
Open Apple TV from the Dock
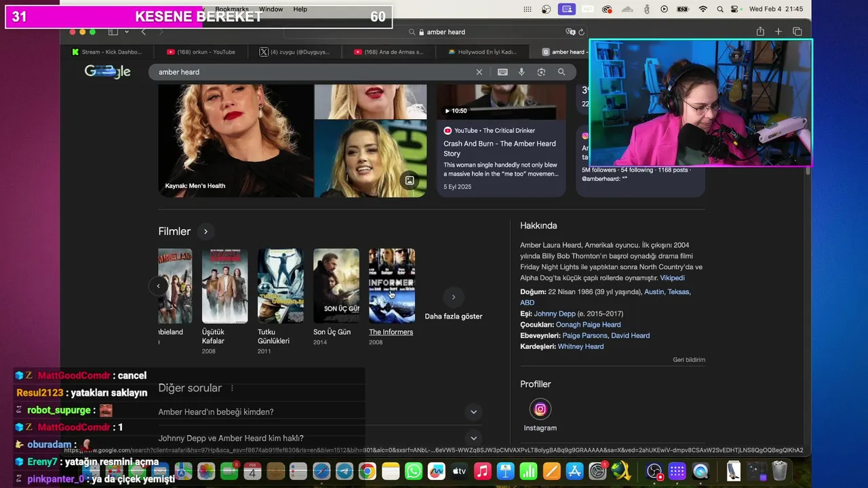(x=459, y=471)
